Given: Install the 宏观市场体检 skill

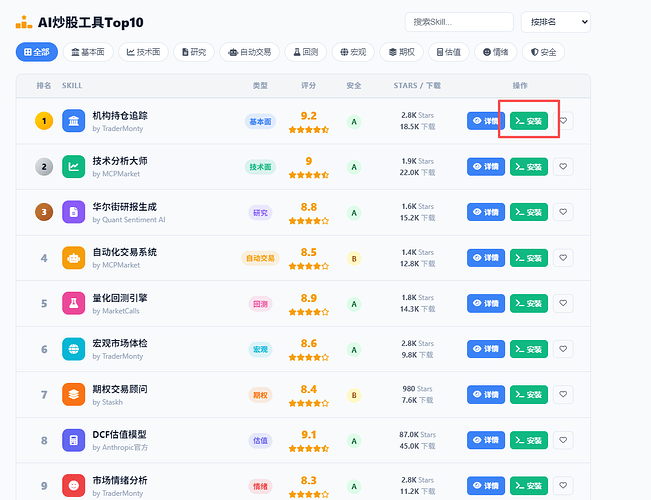Looking at the screenshot, I should pyautogui.click(x=529, y=349).
